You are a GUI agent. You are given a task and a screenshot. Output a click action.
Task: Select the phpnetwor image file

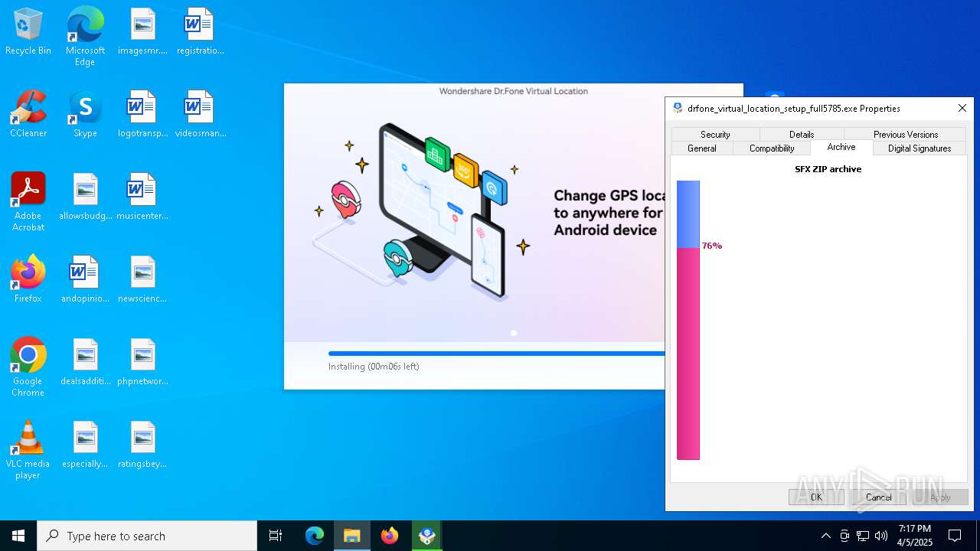click(x=142, y=363)
